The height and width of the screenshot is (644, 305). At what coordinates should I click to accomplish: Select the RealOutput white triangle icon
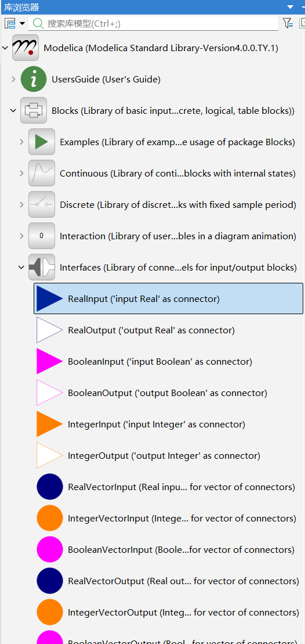[49, 330]
